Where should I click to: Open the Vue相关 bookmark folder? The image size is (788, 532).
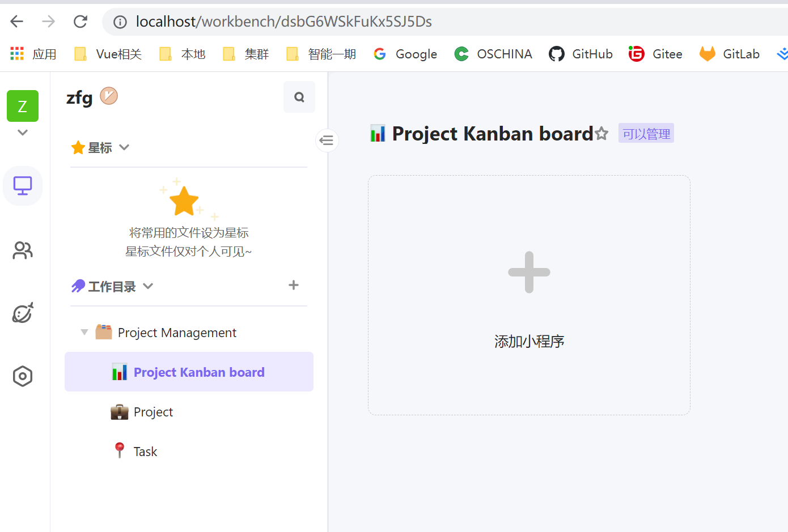click(108, 54)
